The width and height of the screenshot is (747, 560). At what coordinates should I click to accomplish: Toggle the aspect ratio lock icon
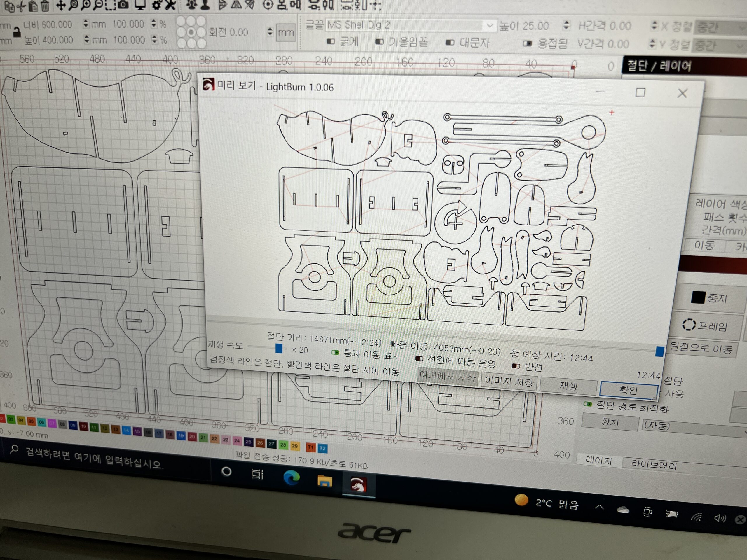[16, 32]
